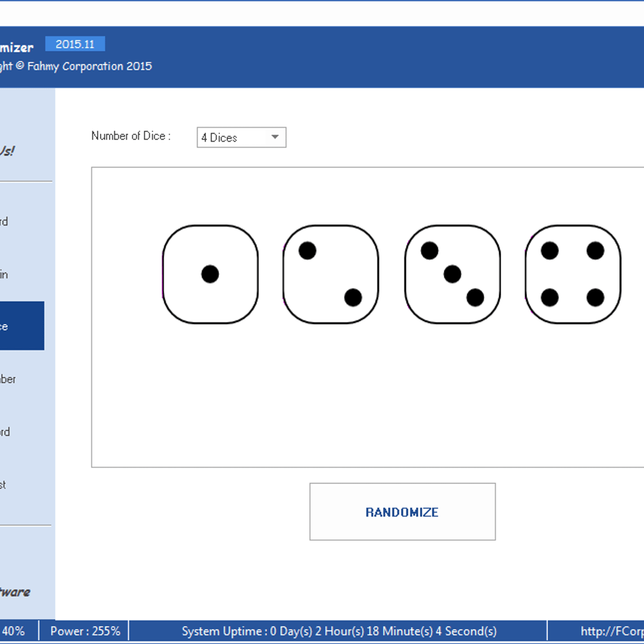Viewport: 644px width, 644px height.
Task: Open the http://FCorp link in status bar
Action: pyautogui.click(x=612, y=631)
